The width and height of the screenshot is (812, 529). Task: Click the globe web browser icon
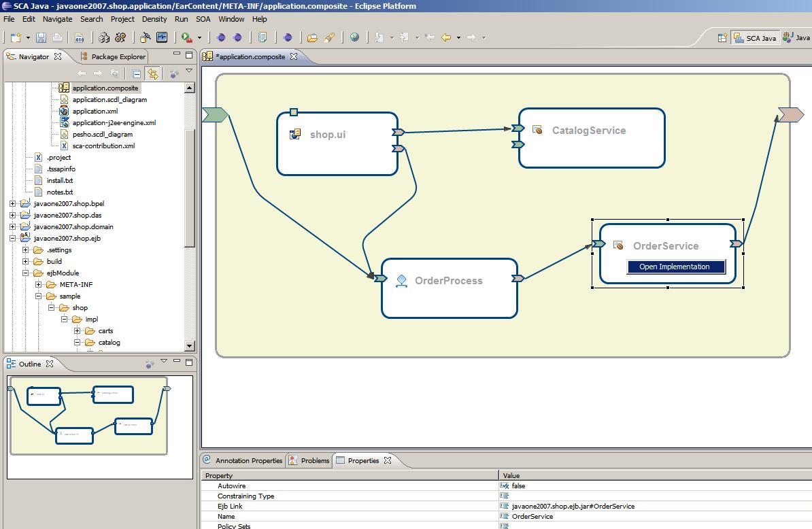tap(355, 37)
